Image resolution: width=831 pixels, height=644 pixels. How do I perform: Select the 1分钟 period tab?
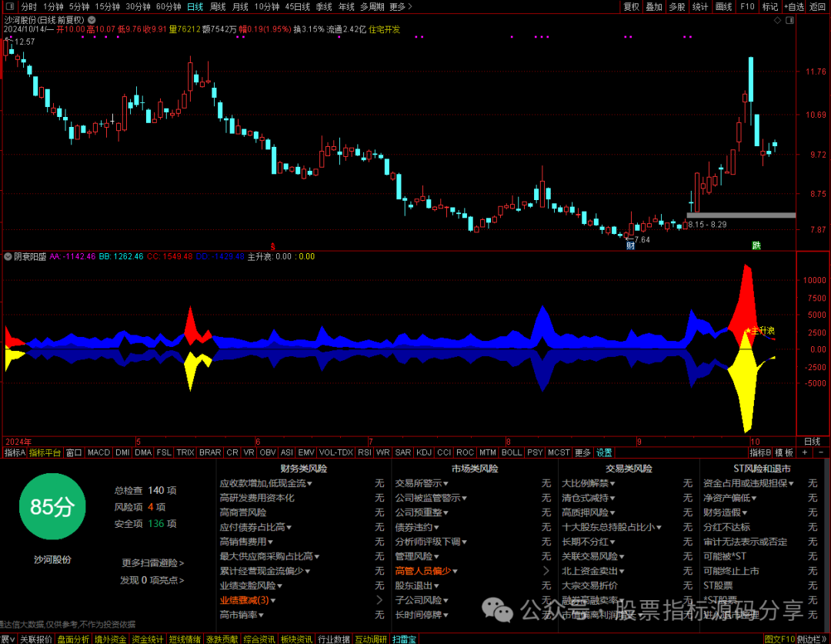(53, 6)
